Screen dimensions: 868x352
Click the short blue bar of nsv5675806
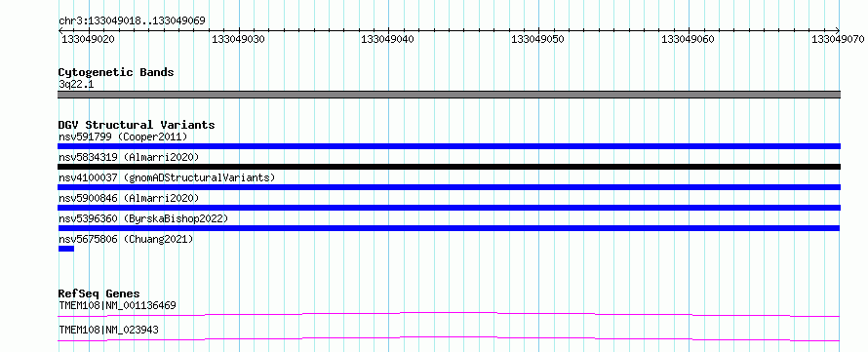[66, 249]
